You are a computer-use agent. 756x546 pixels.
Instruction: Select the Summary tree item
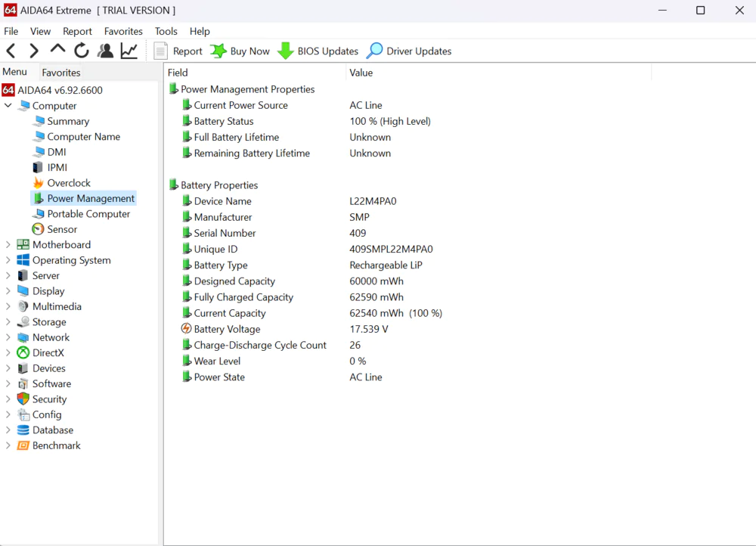[62, 121]
